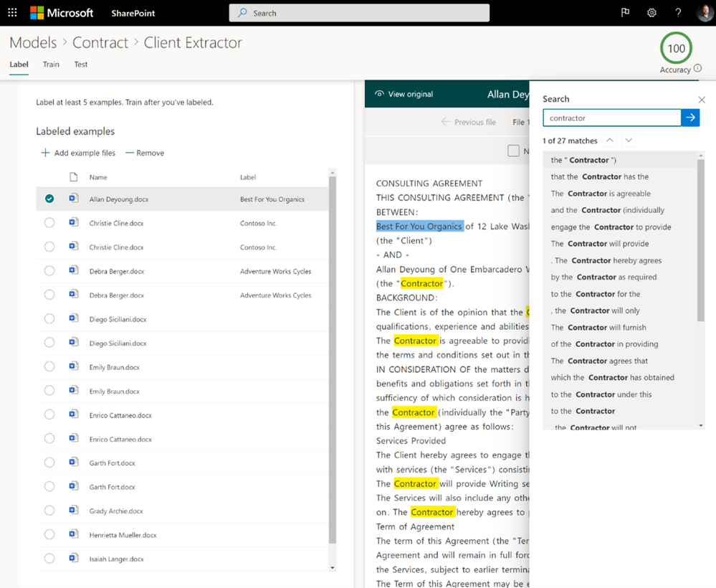716x588 pixels.
Task: Select match 'to the Contractor under this'
Action: pos(601,394)
